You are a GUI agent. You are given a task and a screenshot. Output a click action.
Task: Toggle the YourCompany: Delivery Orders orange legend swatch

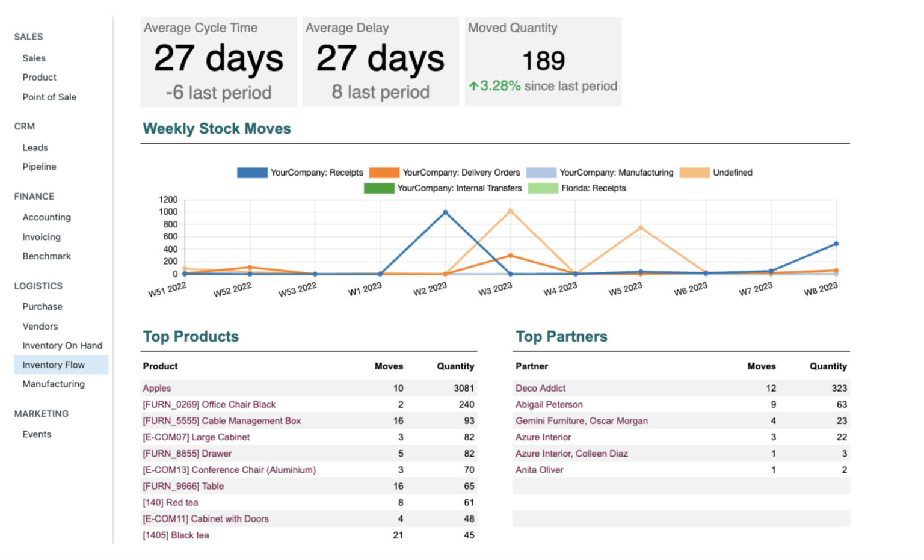384,173
